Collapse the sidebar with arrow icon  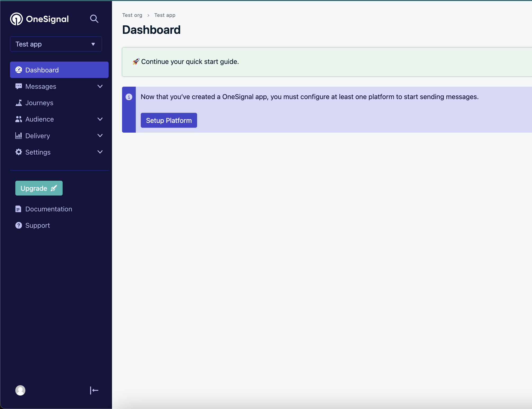pyautogui.click(x=94, y=390)
